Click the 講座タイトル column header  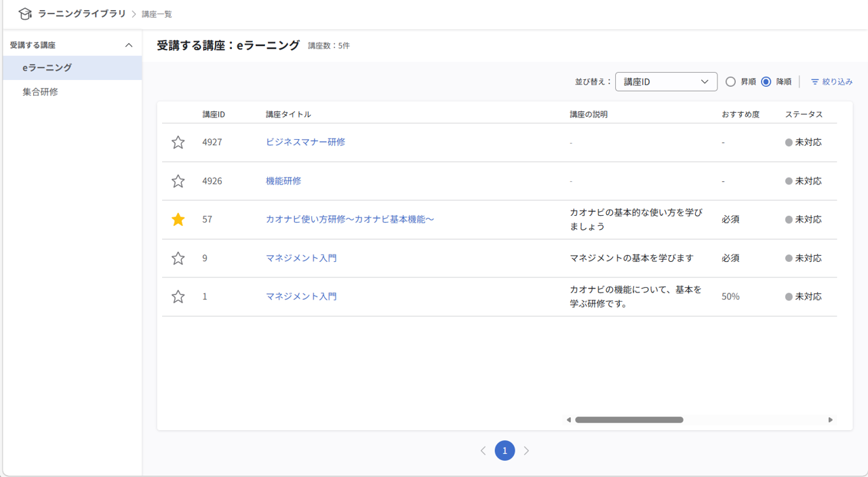point(288,115)
